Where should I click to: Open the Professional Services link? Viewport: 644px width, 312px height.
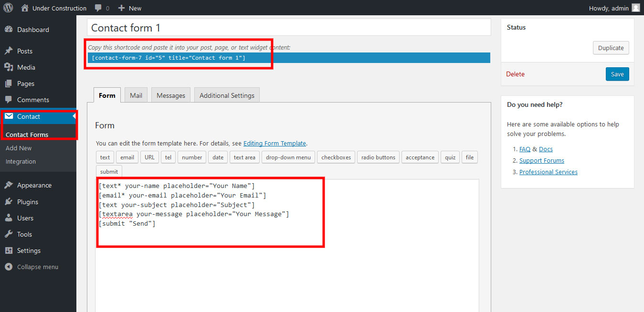point(549,172)
